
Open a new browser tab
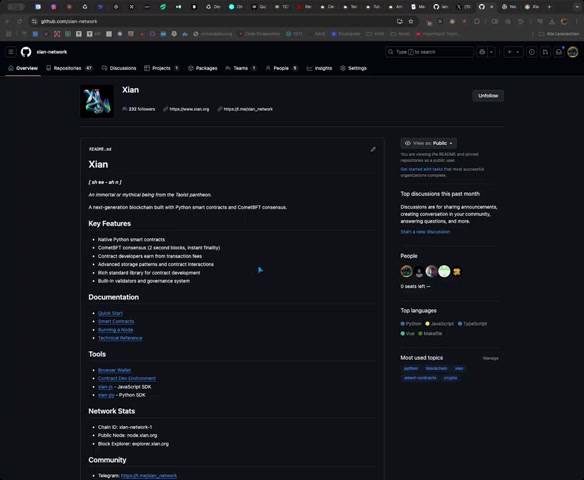coord(549,7)
